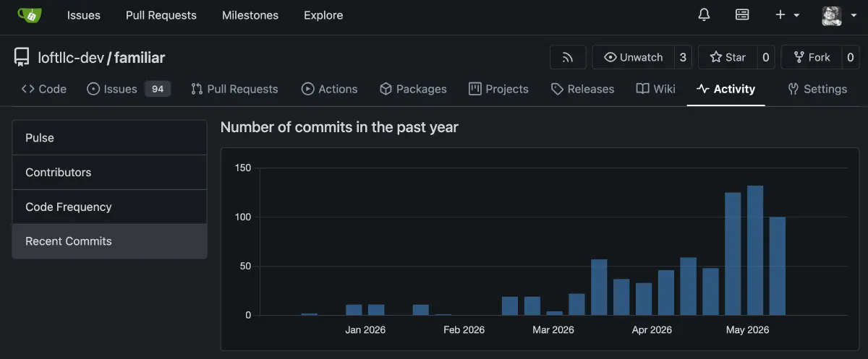Go to Pull Requests in top navigation
The width and height of the screenshot is (868, 359).
161,15
